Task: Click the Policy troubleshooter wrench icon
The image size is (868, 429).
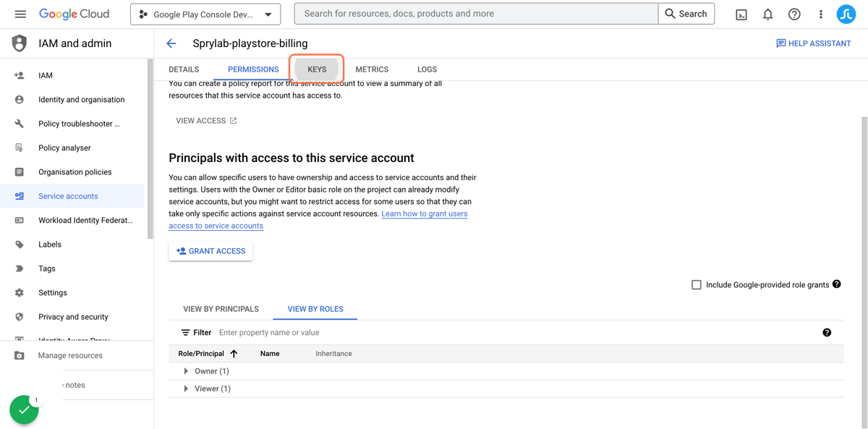Action: (x=20, y=124)
